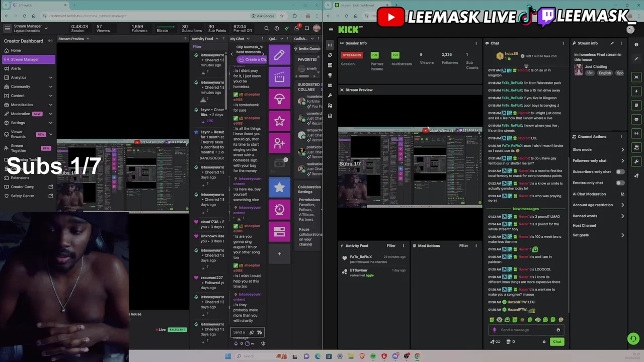Screen dimensions: 644x362
Task: Toggle Emotes-only chat switch
Action: coord(620,183)
